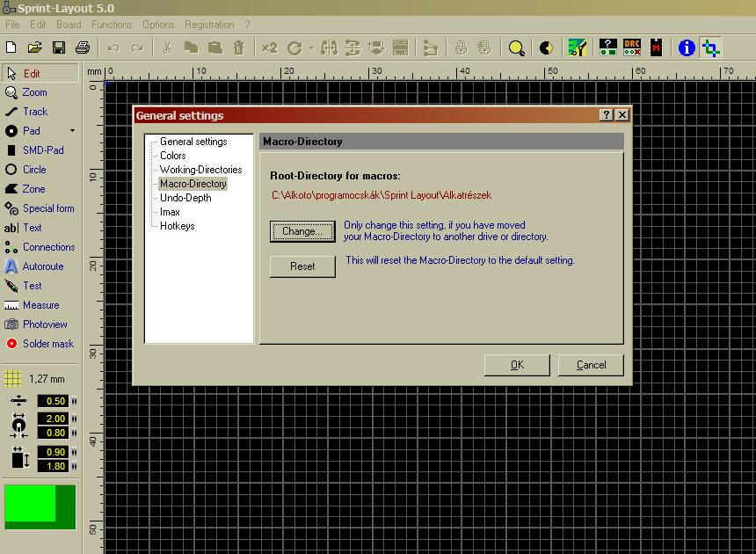Click the Delete trash icon
The width and height of the screenshot is (756, 554).
(x=239, y=47)
